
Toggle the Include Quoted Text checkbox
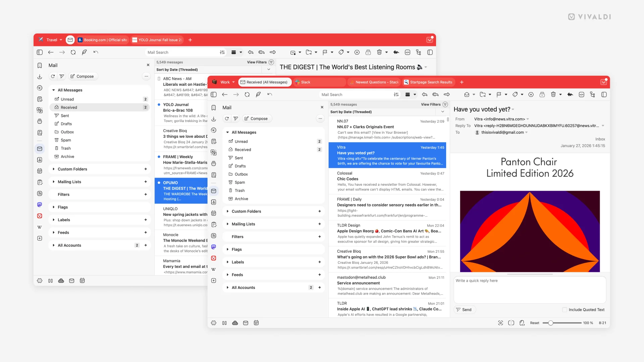(x=565, y=310)
